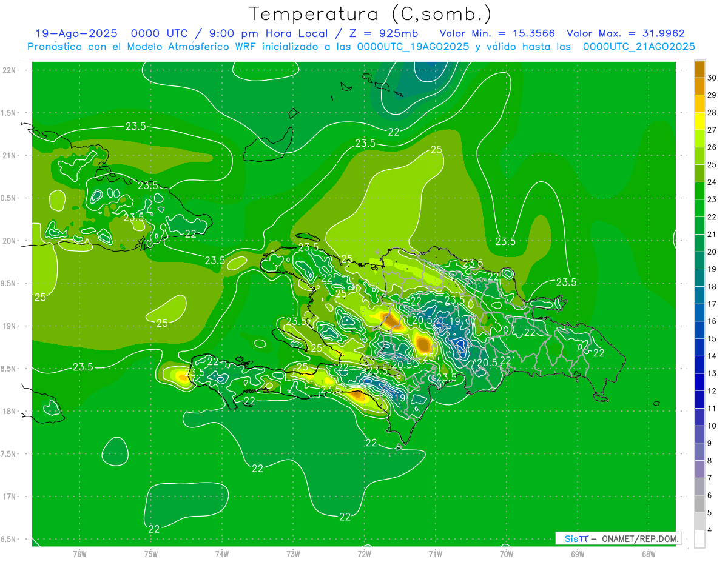Click the value '8' in the color legend
Screen dimensions: 728x562
710,461
